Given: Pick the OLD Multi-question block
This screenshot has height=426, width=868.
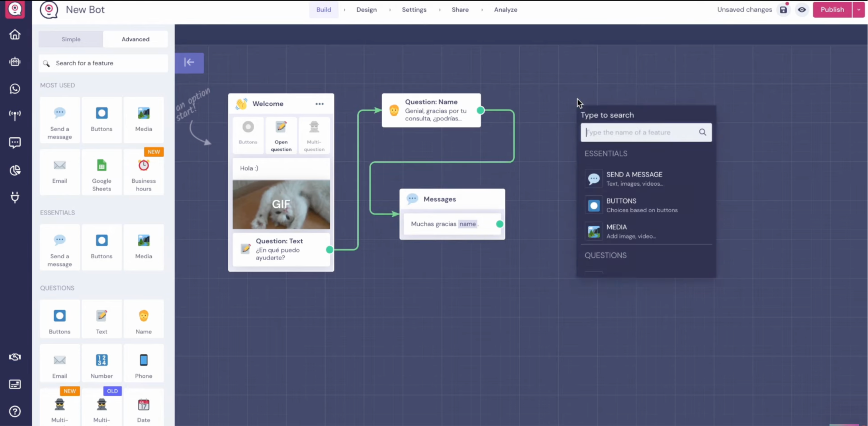Looking at the screenshot, I should pos(102,408).
